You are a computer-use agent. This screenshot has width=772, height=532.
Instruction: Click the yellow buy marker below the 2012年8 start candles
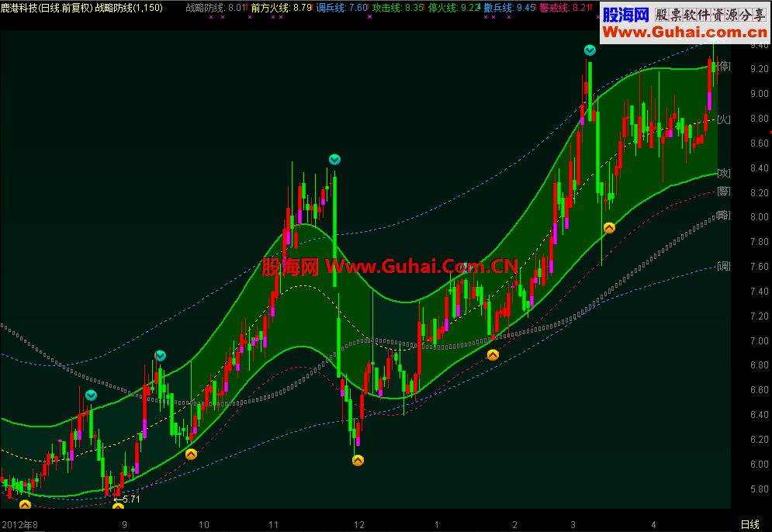click(25, 504)
